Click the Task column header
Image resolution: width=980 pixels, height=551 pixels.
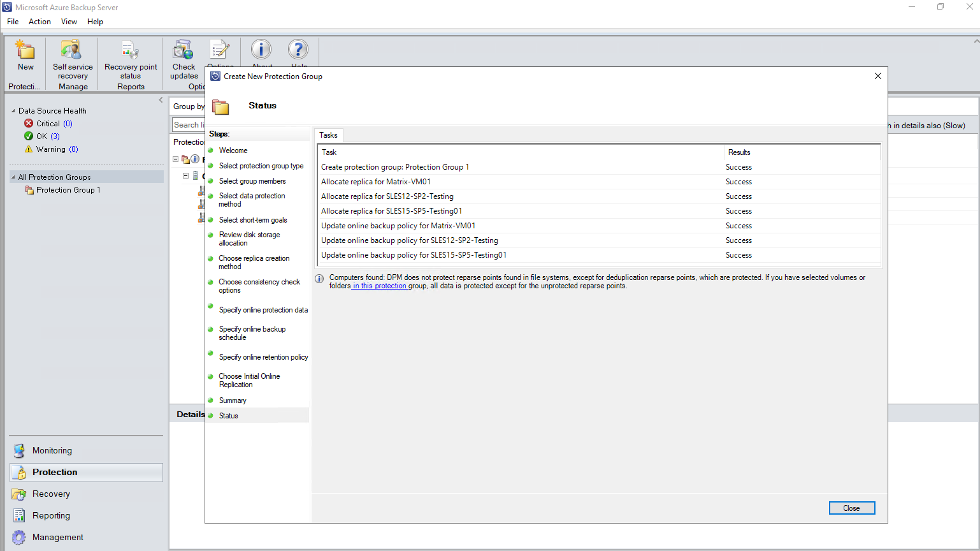521,152
